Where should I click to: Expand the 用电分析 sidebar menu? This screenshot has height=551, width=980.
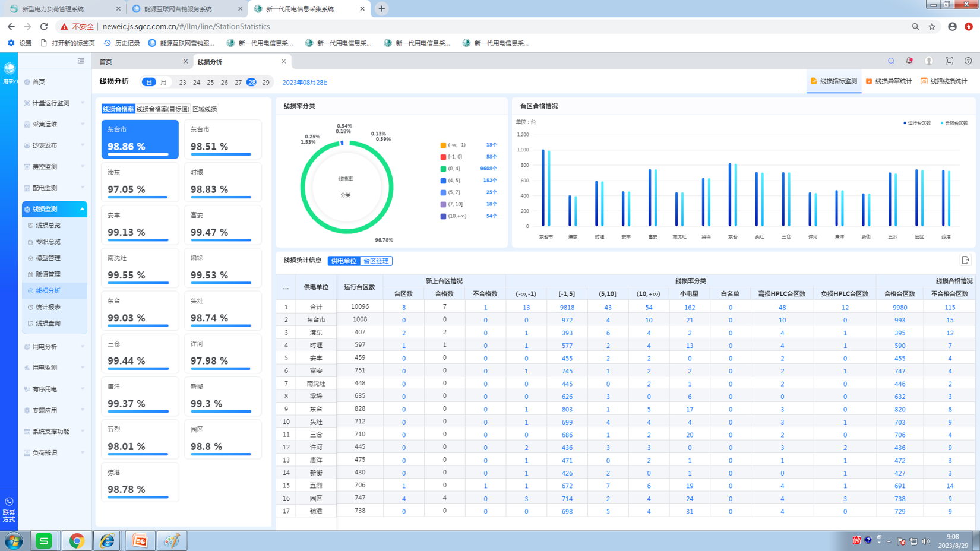click(x=54, y=346)
